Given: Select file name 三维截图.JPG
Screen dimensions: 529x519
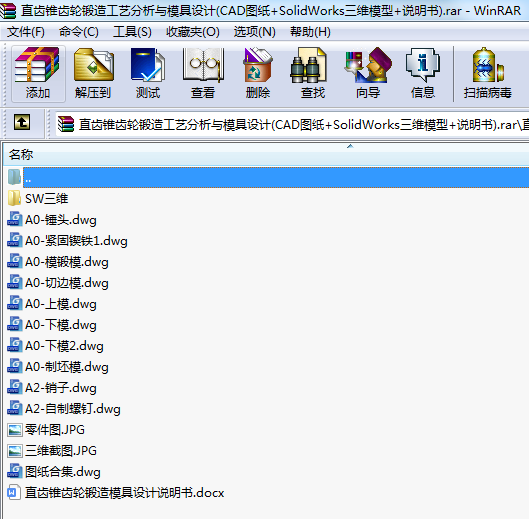Looking at the screenshot, I should coord(61,451).
